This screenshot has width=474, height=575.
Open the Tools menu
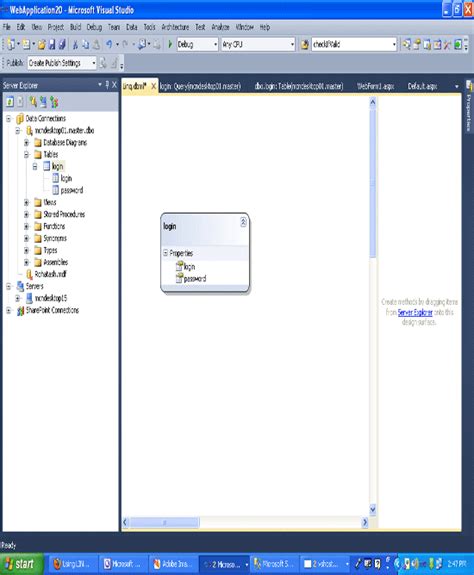click(x=149, y=27)
